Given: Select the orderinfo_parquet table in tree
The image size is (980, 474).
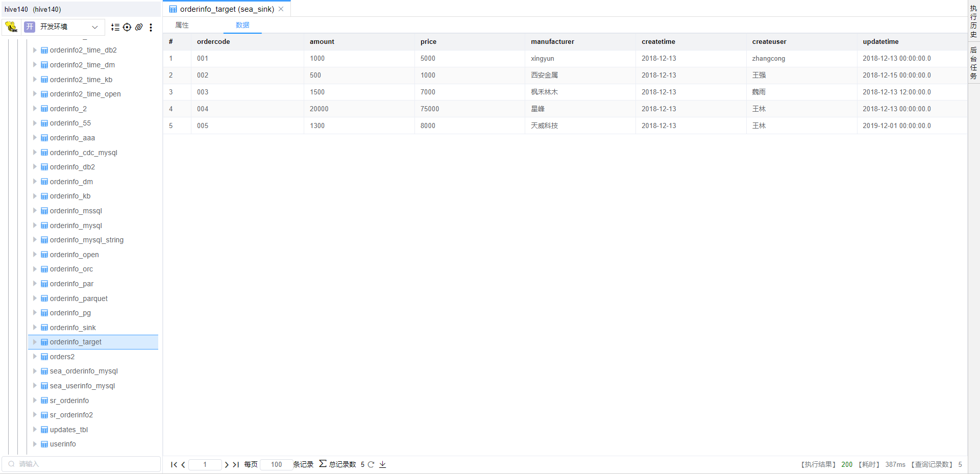Looking at the screenshot, I should [x=79, y=298].
